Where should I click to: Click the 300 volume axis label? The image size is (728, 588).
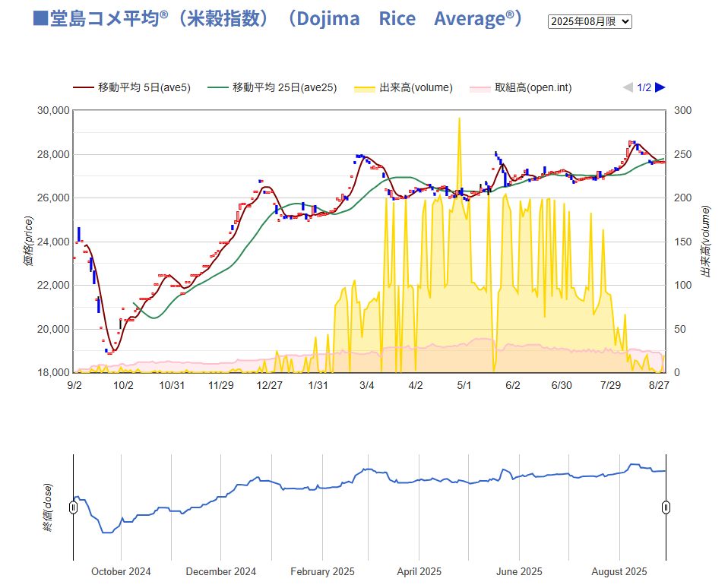pos(683,110)
